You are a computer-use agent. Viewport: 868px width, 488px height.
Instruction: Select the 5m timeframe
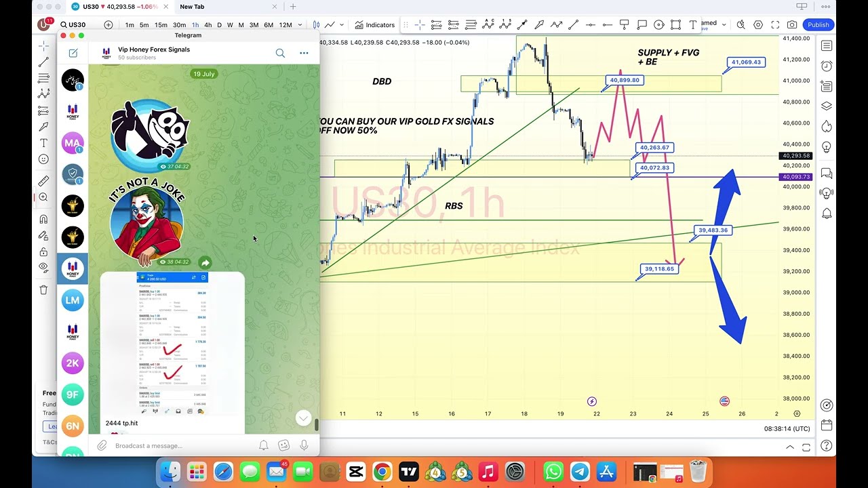tap(144, 25)
